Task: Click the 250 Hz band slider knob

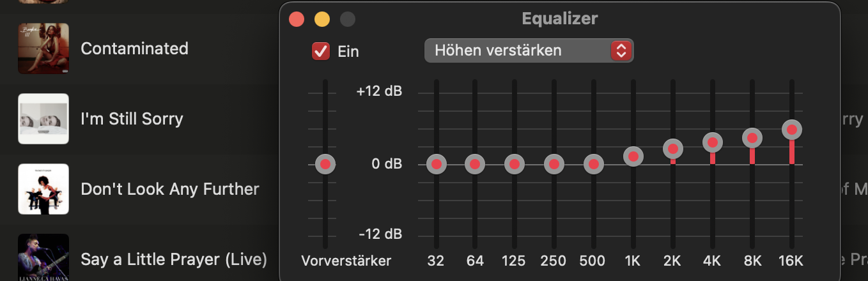Action: click(x=554, y=164)
